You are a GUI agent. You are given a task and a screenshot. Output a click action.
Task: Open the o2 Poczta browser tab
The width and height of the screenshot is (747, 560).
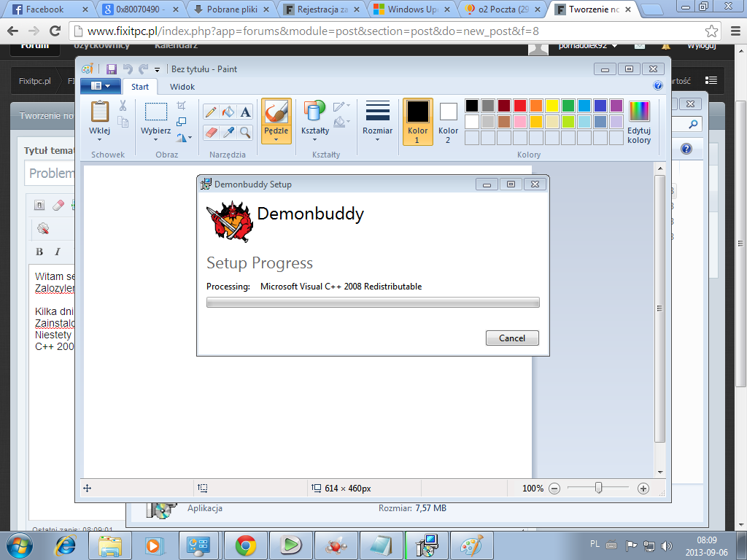pos(503,9)
